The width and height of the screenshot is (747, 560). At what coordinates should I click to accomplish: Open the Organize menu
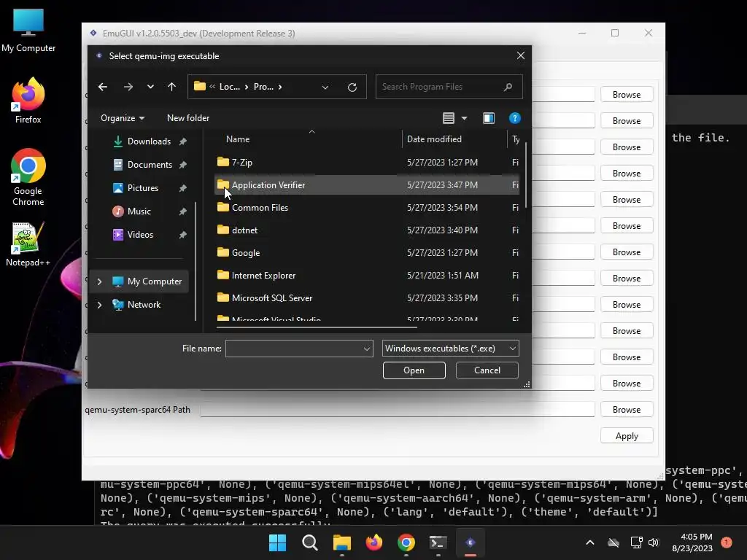[x=123, y=118]
